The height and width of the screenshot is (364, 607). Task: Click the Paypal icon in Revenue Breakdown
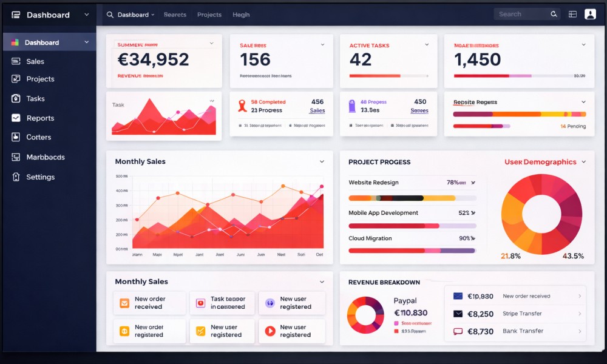365,315
